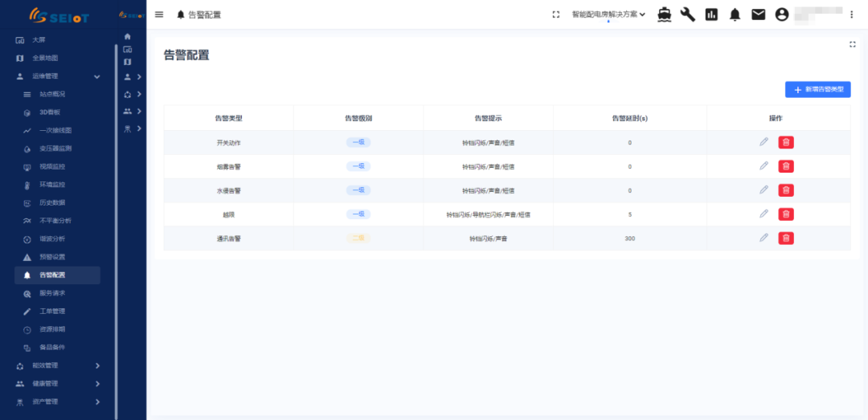Screen dimensions: 868x420
Task: Open the bar chart statistics icon
Action: click(711, 14)
